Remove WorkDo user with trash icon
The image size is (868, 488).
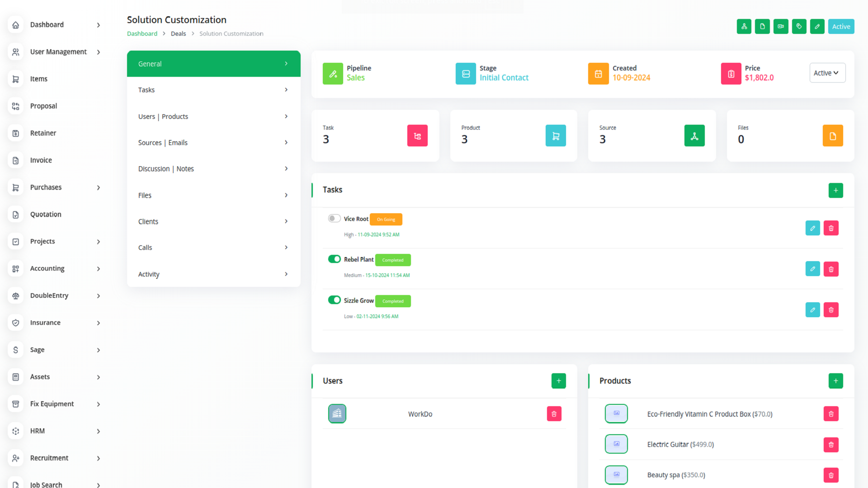(x=554, y=414)
